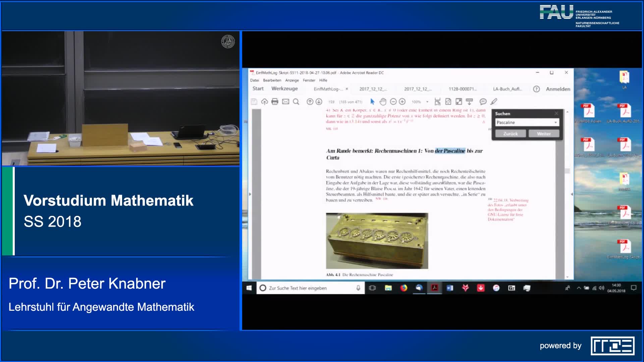Open the zoom percentage dropdown
644x362 pixels.
(427, 102)
